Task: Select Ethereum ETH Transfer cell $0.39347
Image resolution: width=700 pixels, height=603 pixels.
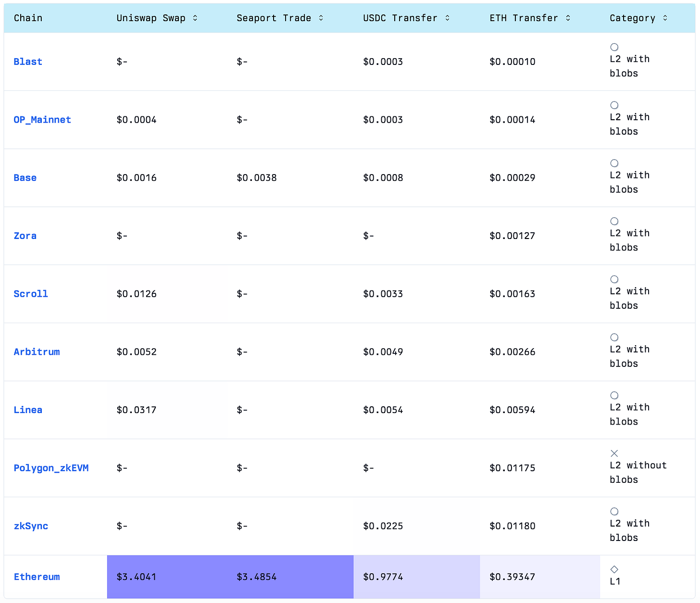Action: (540, 577)
